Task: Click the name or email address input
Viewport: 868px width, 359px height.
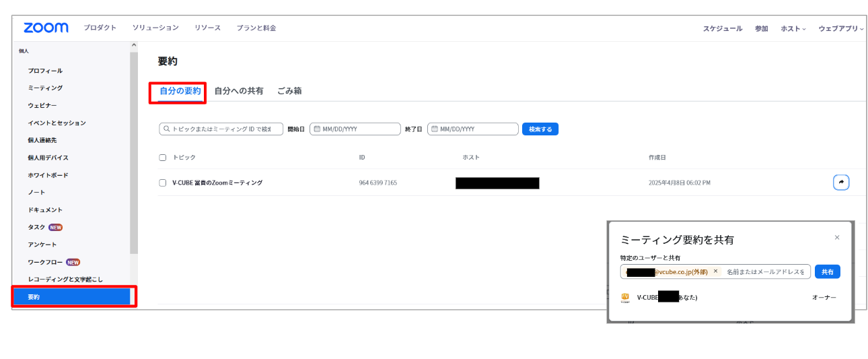Action: (766, 271)
